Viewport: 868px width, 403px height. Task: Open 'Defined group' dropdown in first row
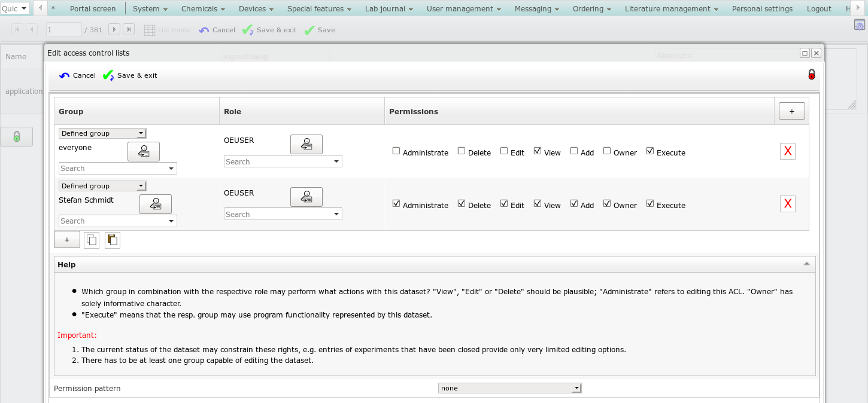102,133
